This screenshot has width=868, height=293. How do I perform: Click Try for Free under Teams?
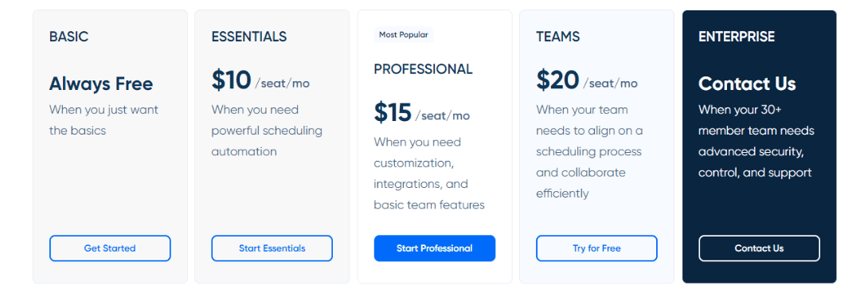[x=596, y=248]
